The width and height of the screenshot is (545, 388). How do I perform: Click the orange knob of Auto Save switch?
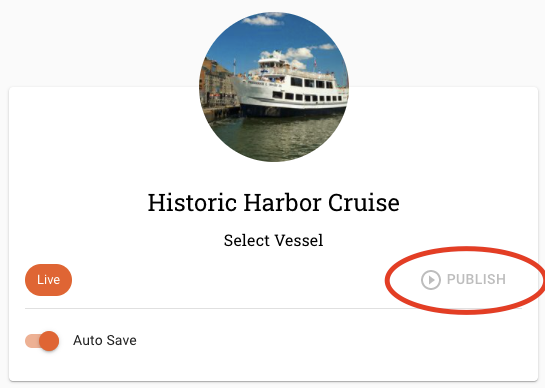49,341
